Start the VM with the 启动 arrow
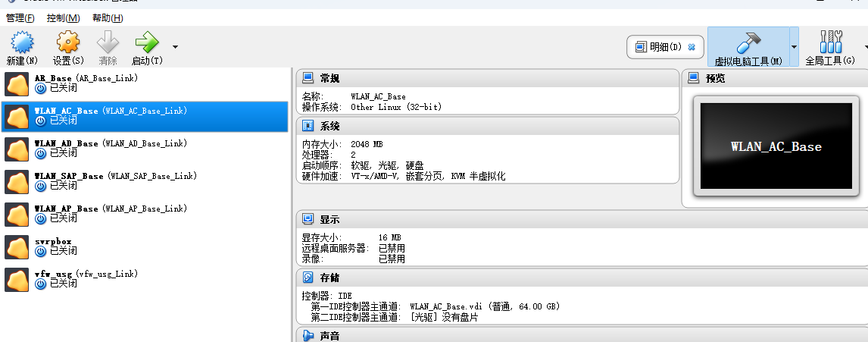The width and height of the screenshot is (868, 342). pyautogui.click(x=146, y=43)
